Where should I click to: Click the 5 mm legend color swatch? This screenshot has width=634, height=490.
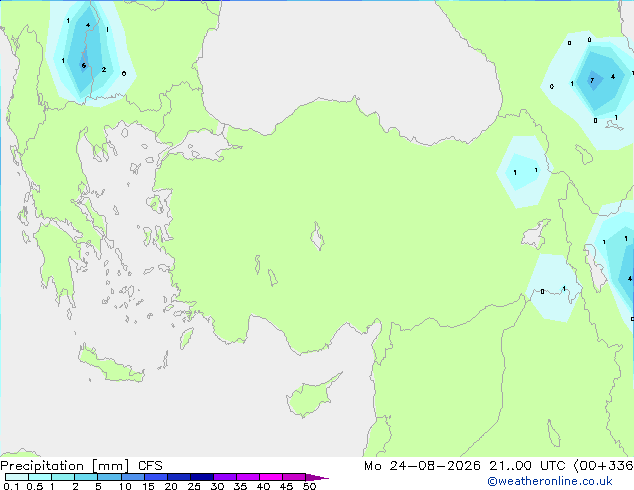(109, 477)
